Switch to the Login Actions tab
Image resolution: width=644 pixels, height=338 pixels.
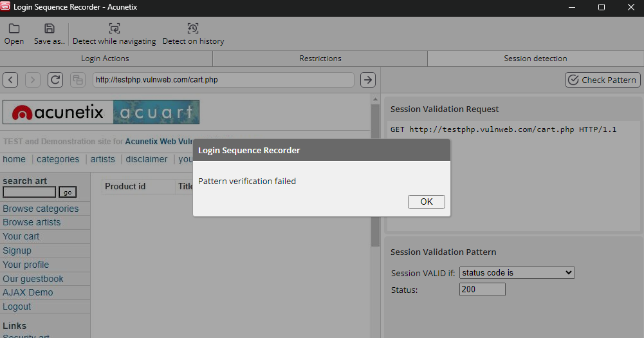click(106, 59)
